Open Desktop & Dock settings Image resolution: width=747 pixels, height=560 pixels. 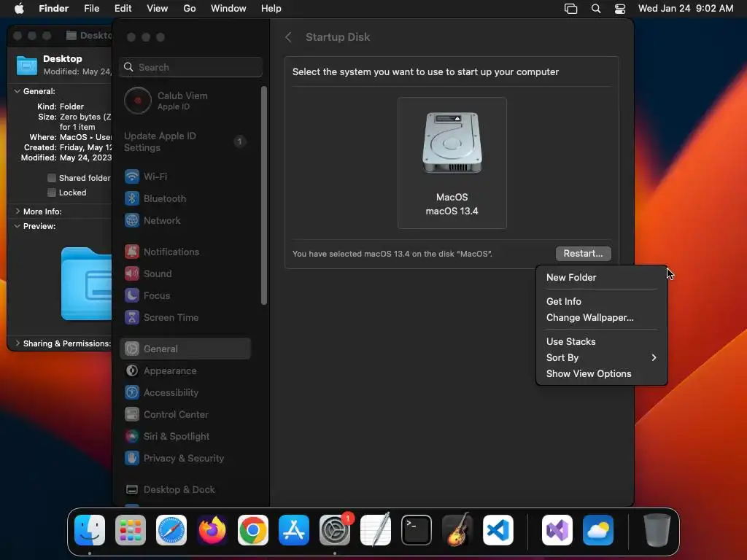pos(186,490)
